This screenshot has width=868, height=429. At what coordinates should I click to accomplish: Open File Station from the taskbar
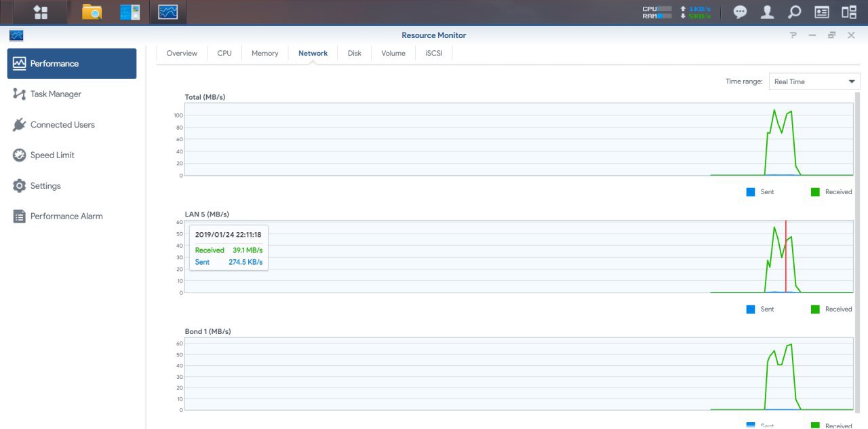92,12
